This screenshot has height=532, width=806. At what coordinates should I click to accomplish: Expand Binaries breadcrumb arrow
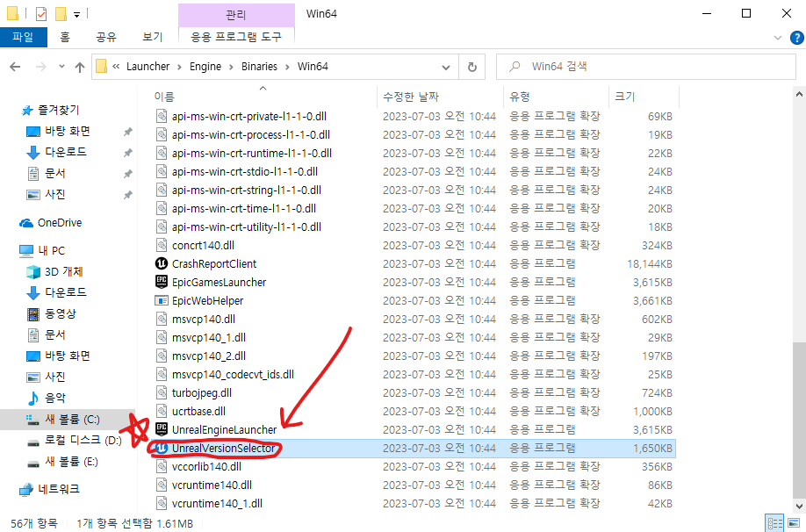click(287, 67)
